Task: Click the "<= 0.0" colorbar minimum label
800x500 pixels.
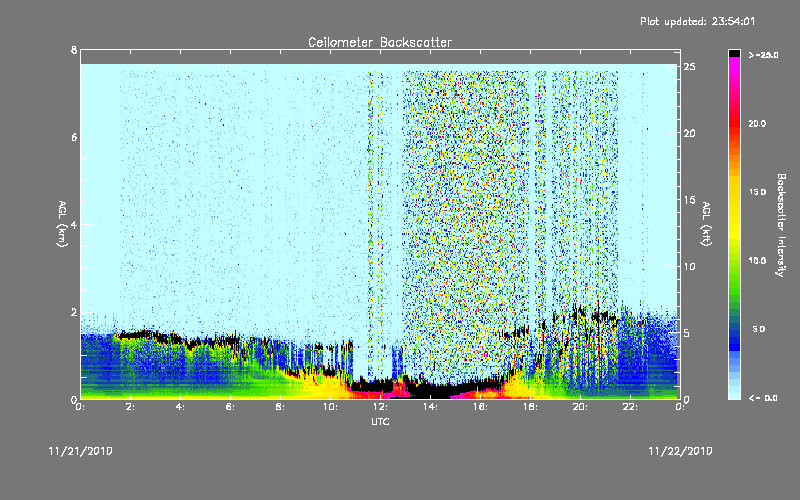Action: click(x=763, y=398)
